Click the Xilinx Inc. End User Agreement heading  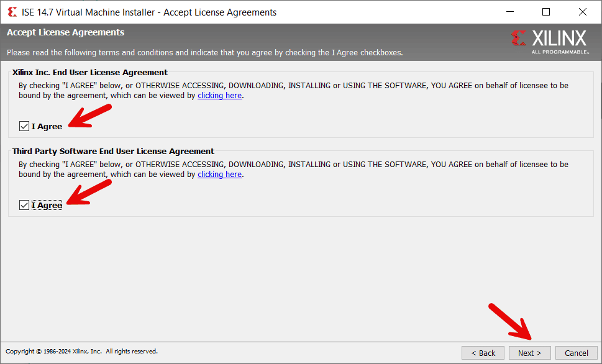click(91, 72)
